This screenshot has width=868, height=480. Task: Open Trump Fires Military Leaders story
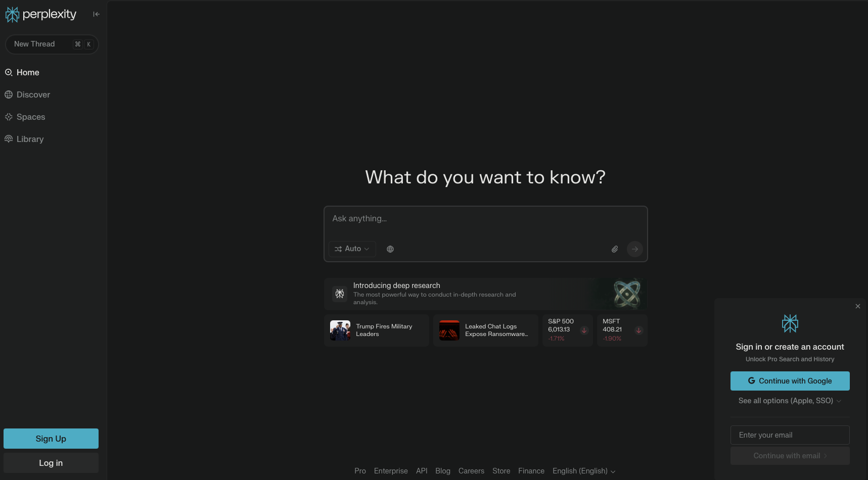[377, 330]
